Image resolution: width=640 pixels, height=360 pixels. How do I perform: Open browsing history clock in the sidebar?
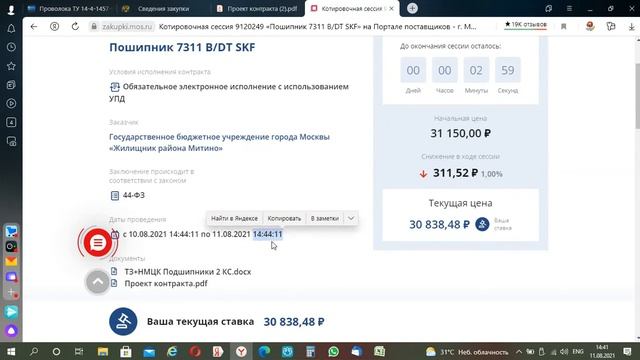point(11,47)
